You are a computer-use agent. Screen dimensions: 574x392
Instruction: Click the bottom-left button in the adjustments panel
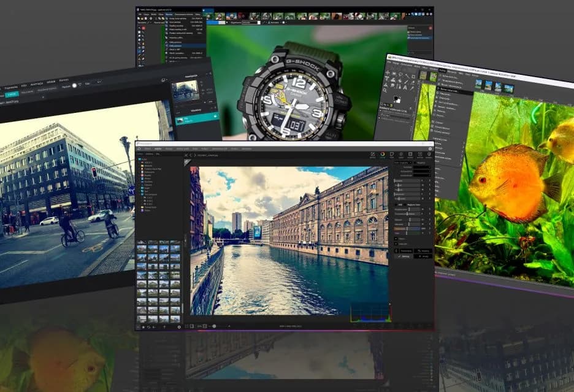pyautogui.click(x=404, y=256)
